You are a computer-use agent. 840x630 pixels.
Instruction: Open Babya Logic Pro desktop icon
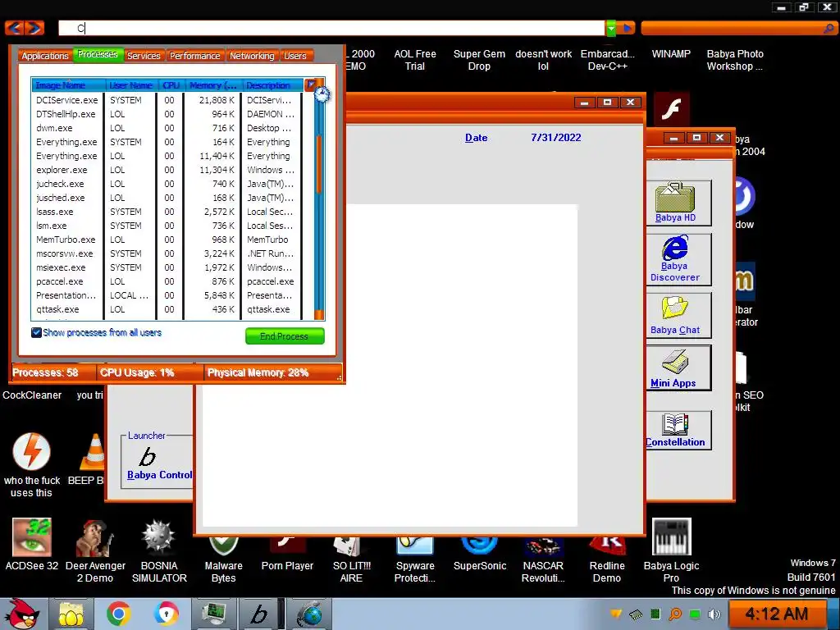(x=671, y=552)
